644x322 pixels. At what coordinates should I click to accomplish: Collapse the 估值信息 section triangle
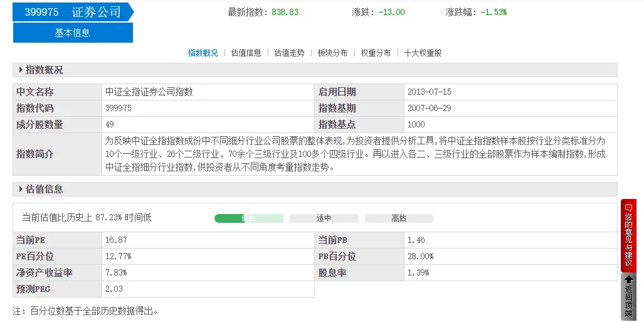[21, 189]
